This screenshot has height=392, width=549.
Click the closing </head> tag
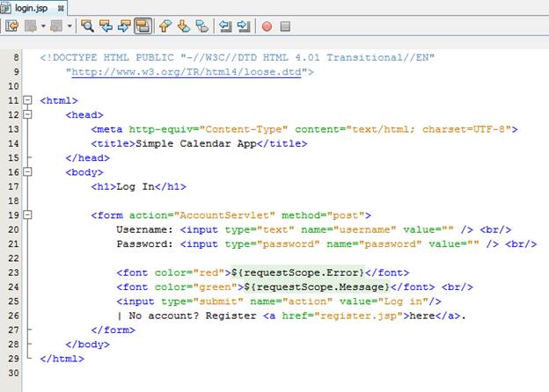[87, 158]
